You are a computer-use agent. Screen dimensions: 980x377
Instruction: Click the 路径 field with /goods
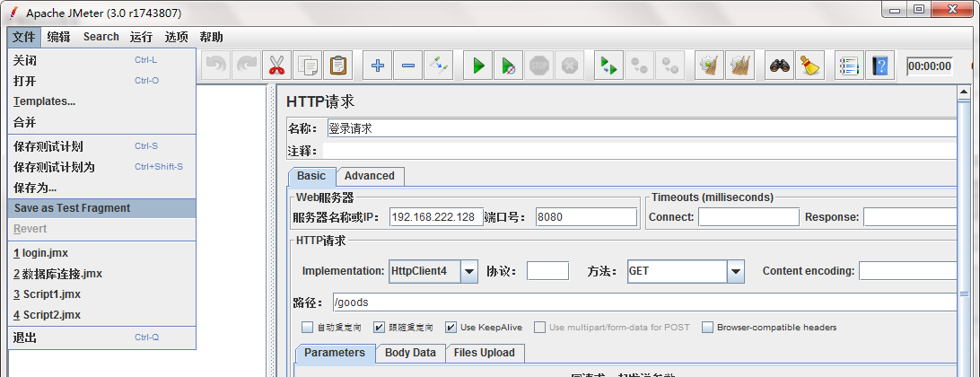[645, 302]
